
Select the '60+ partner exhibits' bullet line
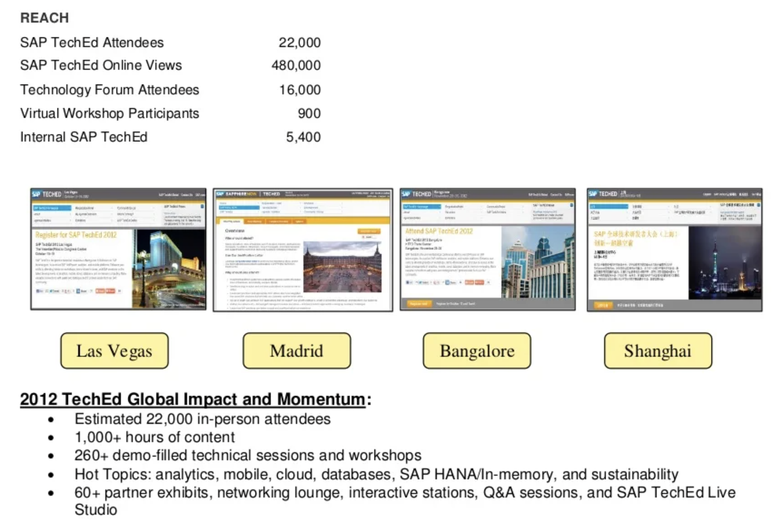coord(405,501)
